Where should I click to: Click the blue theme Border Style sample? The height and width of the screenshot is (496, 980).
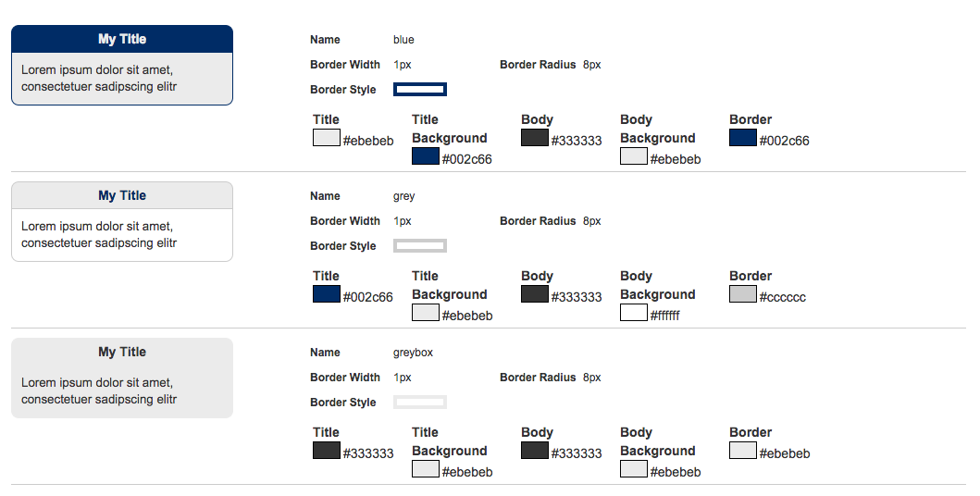pyautogui.click(x=420, y=89)
